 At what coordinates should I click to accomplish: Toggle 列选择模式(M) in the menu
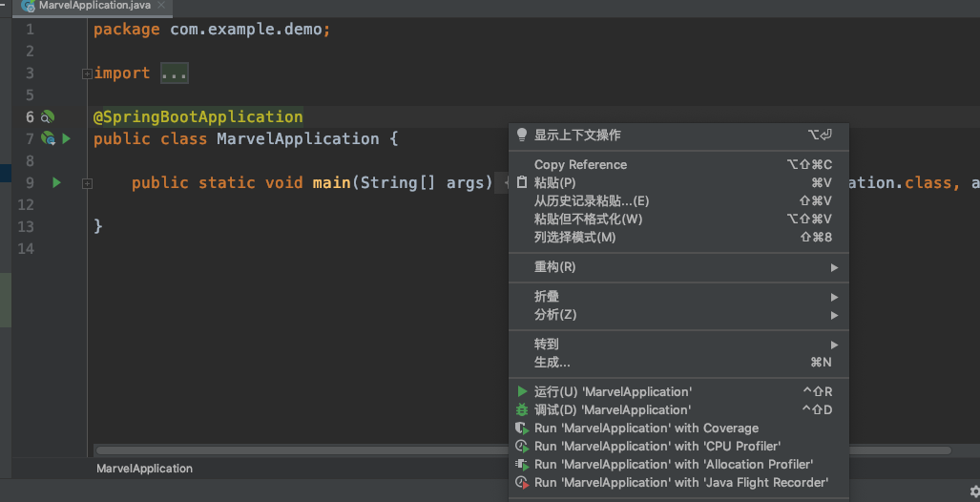(x=678, y=237)
